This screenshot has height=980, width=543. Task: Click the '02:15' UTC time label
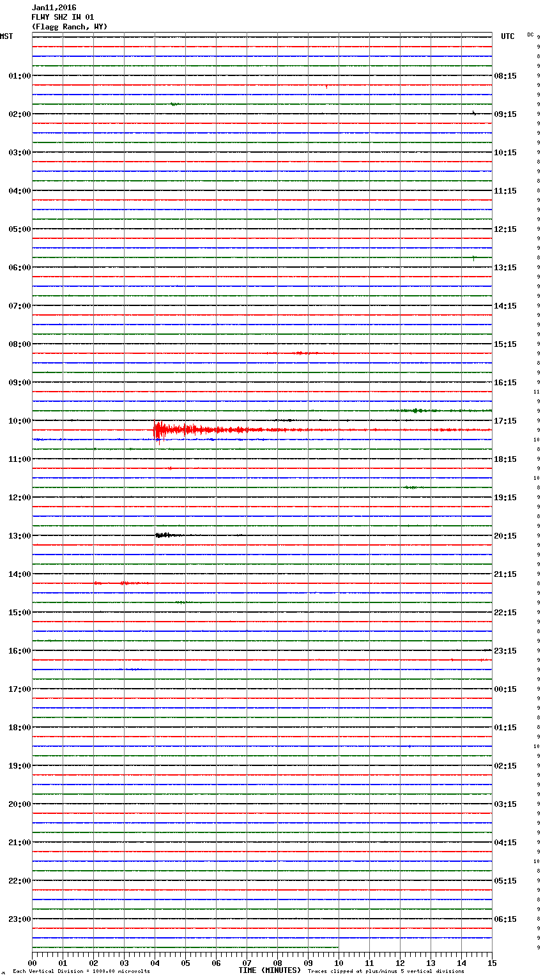(x=505, y=766)
